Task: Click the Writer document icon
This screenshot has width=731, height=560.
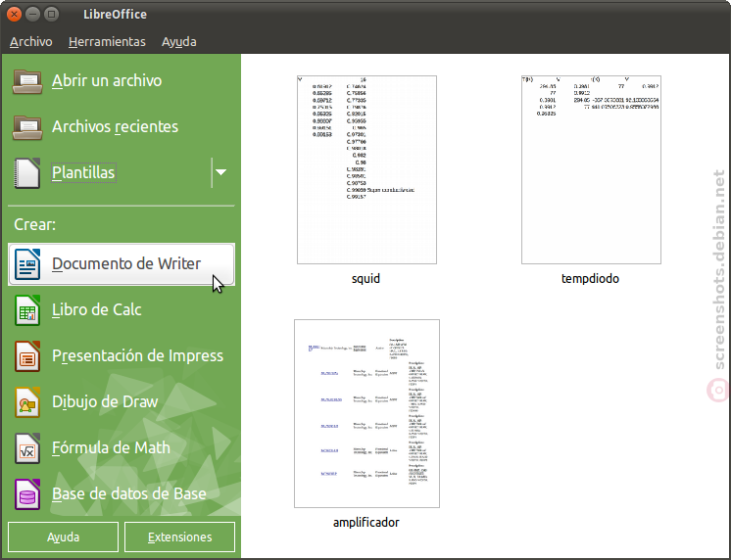Action: pyautogui.click(x=27, y=264)
